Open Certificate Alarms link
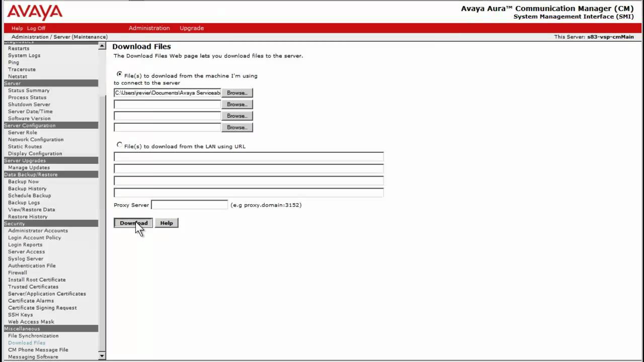The width and height of the screenshot is (644, 362). (x=31, y=302)
